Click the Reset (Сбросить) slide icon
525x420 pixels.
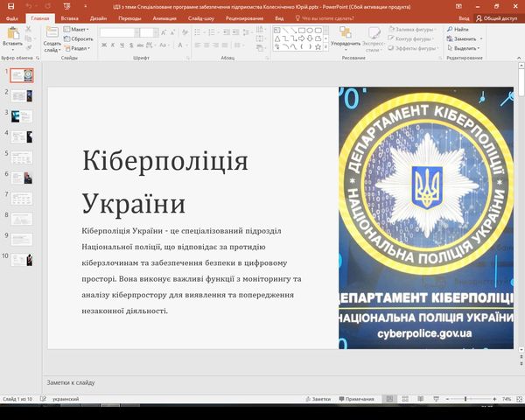(81, 38)
